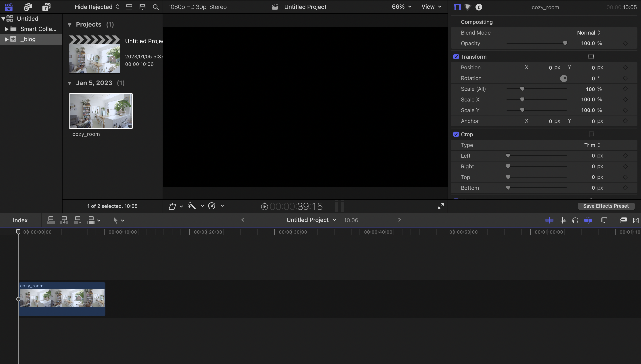Click the Opacity slider handle
Image resolution: width=641 pixels, height=364 pixels.
click(565, 43)
